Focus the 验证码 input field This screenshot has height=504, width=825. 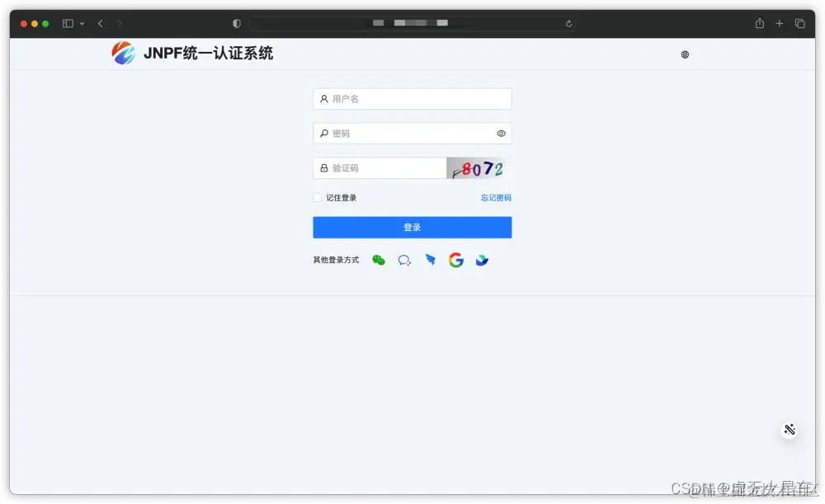click(x=379, y=168)
